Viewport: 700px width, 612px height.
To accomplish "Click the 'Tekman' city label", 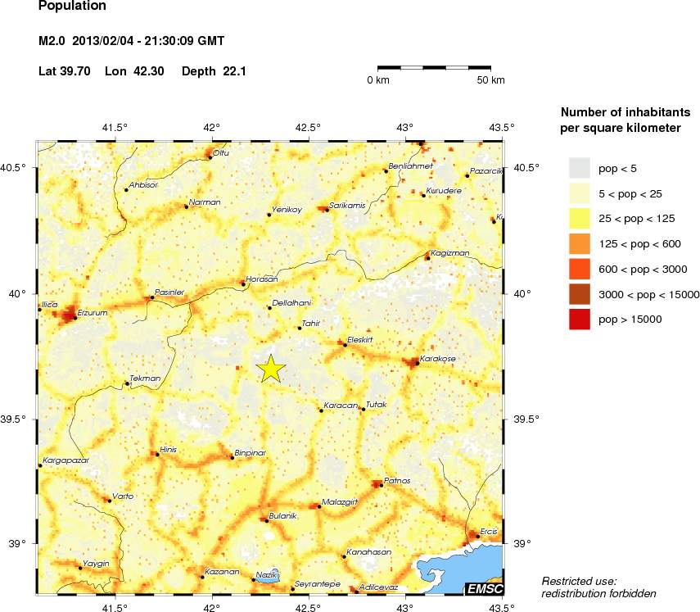I will [x=145, y=378].
